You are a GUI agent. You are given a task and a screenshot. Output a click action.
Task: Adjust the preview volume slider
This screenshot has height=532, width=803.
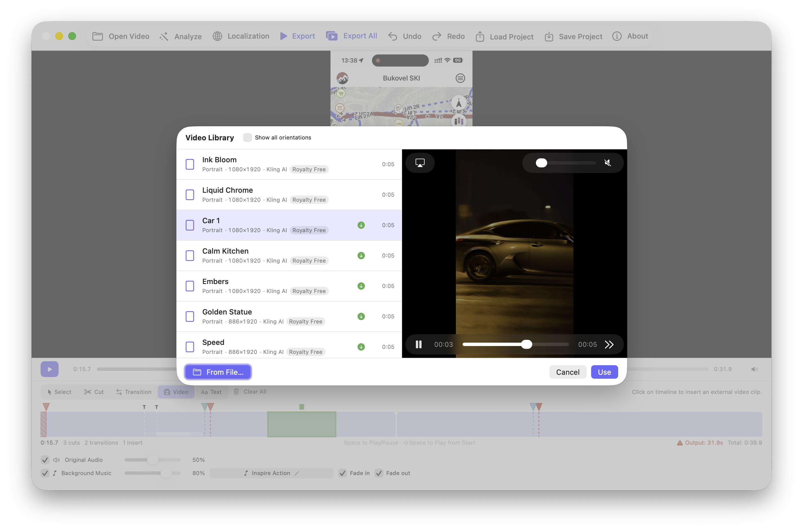point(565,163)
